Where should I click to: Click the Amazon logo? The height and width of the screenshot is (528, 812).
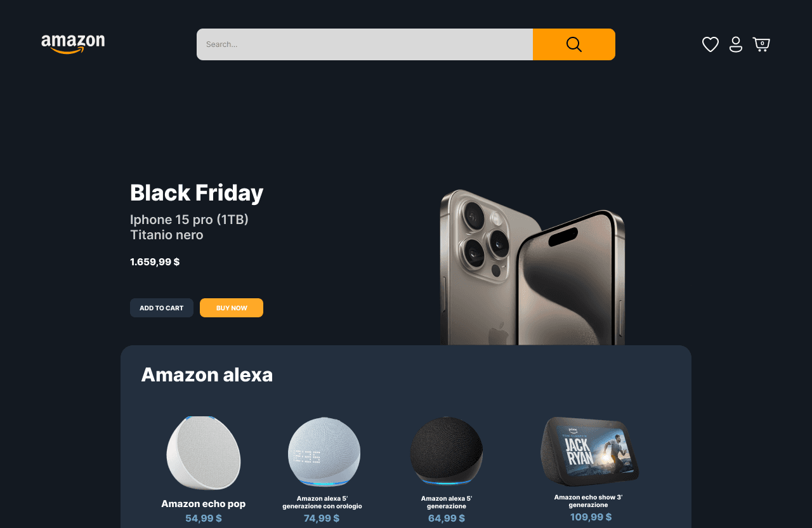73,44
